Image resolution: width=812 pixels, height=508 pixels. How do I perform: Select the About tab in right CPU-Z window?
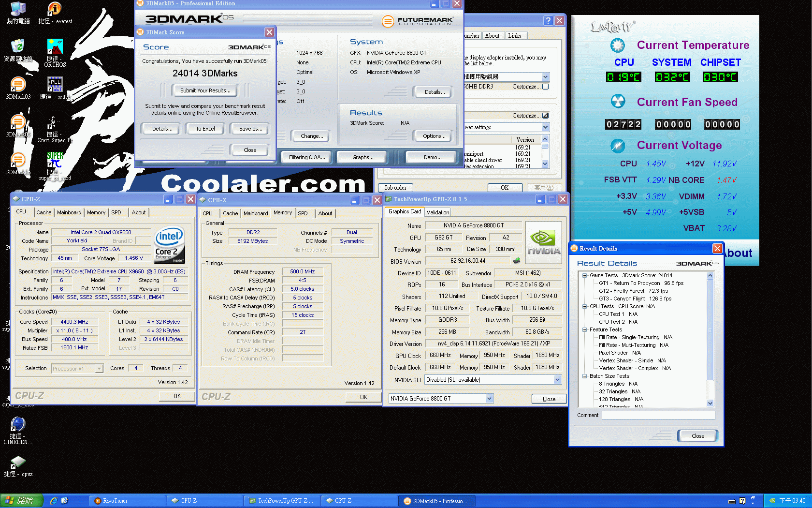coord(325,213)
